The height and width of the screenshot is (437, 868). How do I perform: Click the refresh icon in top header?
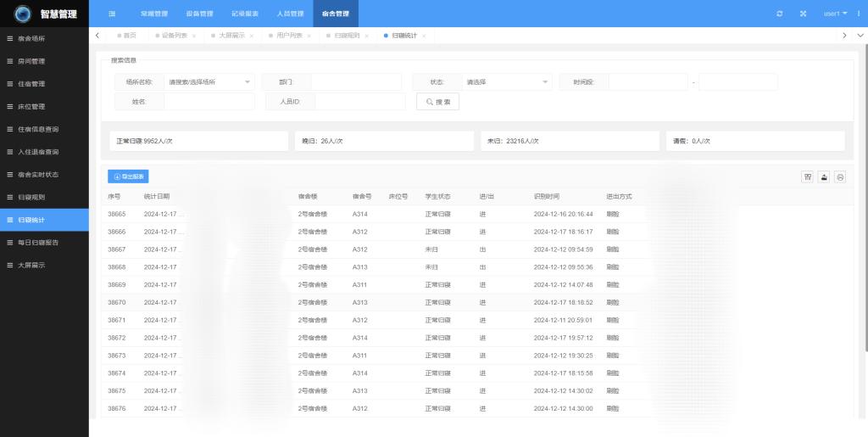click(779, 14)
